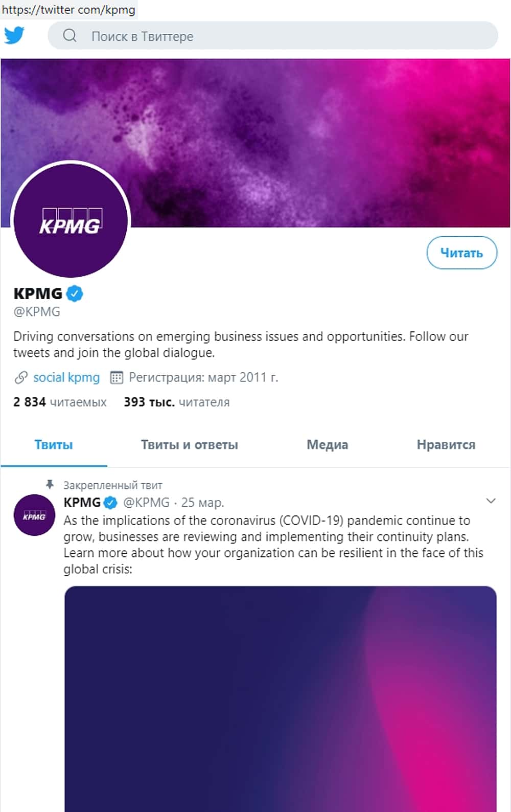Click the Twitter bird logo

point(14,35)
